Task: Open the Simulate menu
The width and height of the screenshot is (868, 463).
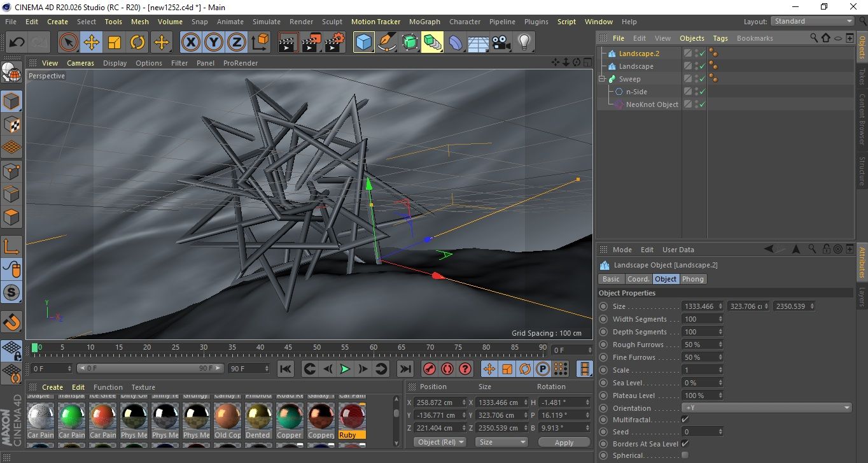Action: 266,22
